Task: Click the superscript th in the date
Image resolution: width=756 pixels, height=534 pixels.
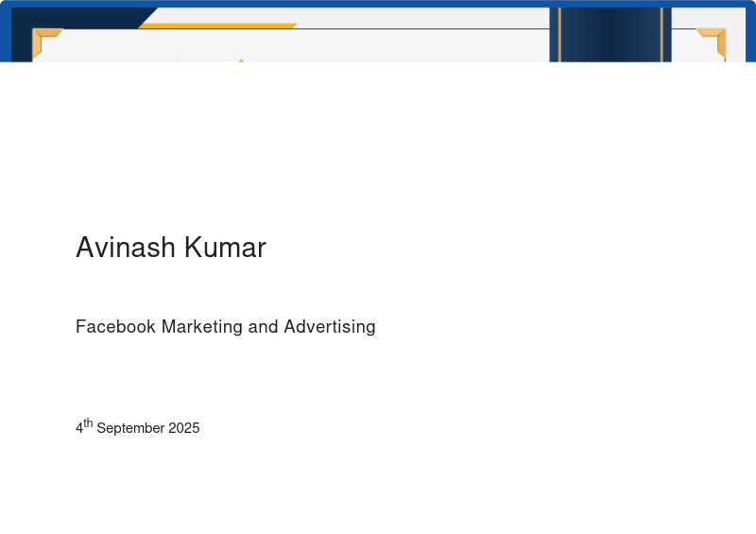Action: [x=88, y=423]
